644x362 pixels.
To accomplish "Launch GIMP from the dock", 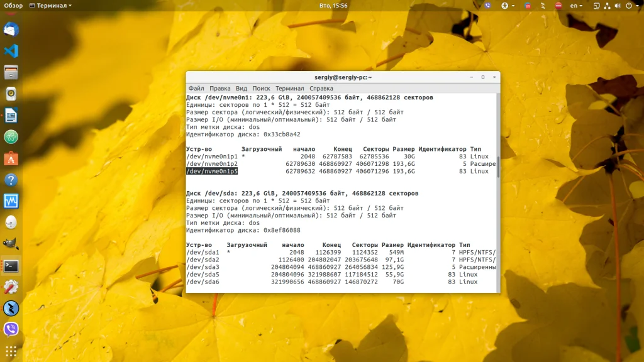I will click(11, 244).
